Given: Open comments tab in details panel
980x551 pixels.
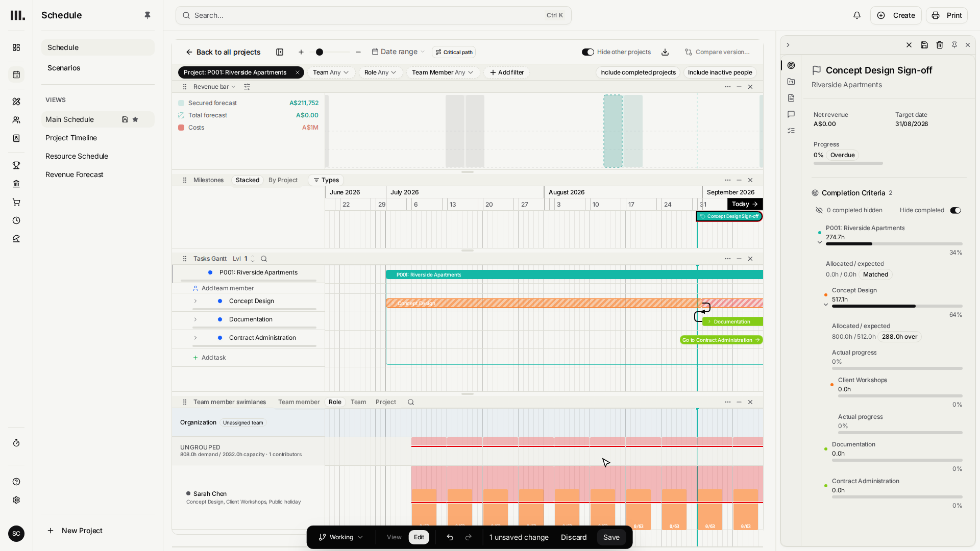Looking at the screenshot, I should tap(791, 114).
